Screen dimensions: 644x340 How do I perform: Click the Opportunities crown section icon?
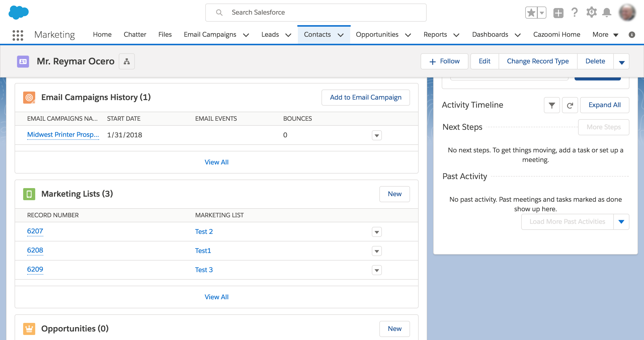[x=29, y=329]
